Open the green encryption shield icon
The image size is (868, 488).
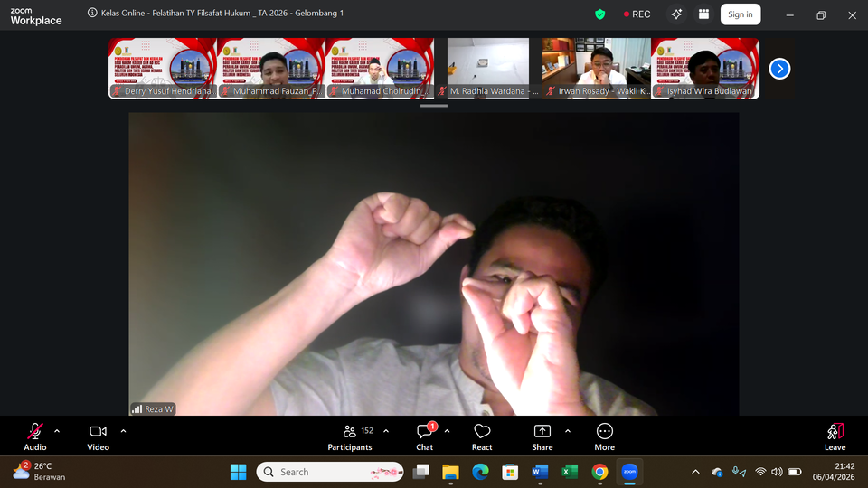tap(599, 14)
